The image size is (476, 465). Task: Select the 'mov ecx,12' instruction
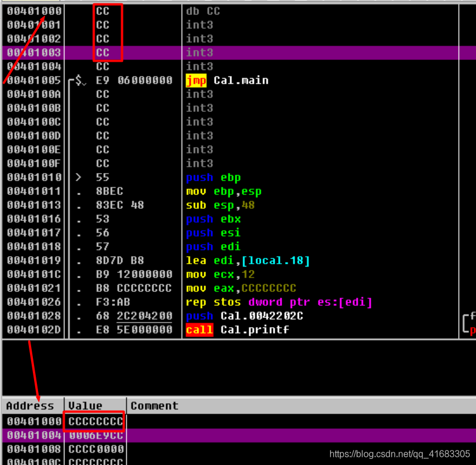[220, 275]
